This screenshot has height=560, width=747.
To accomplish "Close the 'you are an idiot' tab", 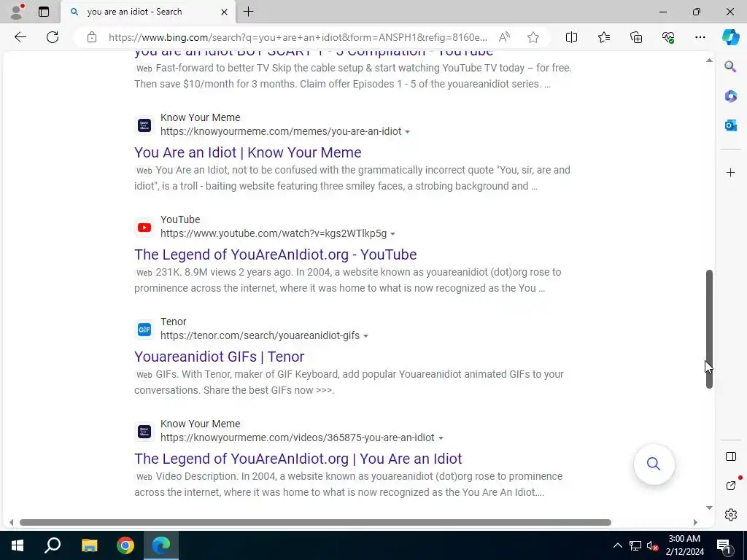I will point(224,12).
